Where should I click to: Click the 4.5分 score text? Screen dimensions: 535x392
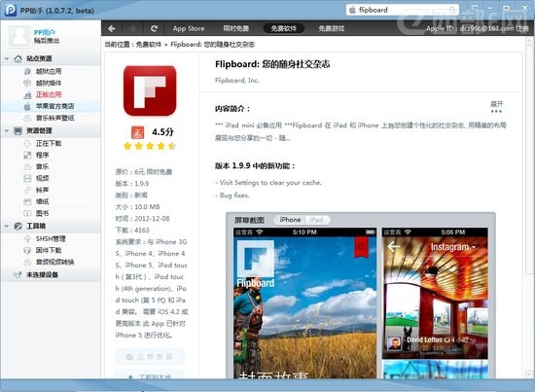(162, 132)
